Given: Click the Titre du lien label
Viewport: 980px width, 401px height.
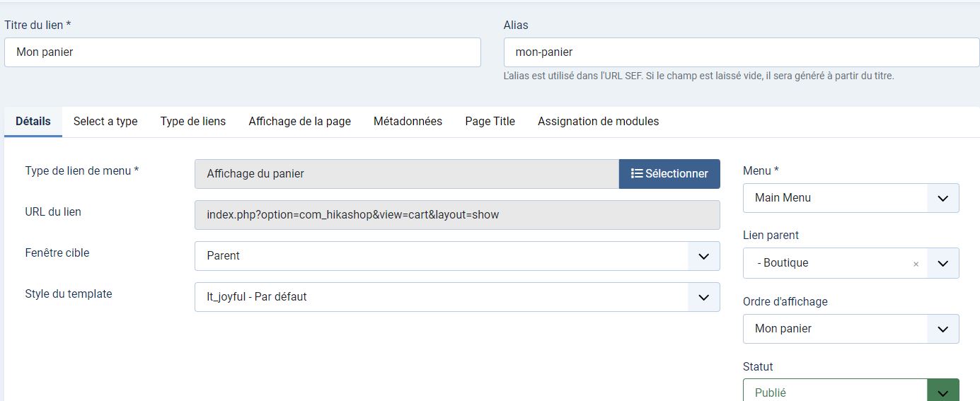Looking at the screenshot, I should pyautogui.click(x=38, y=25).
